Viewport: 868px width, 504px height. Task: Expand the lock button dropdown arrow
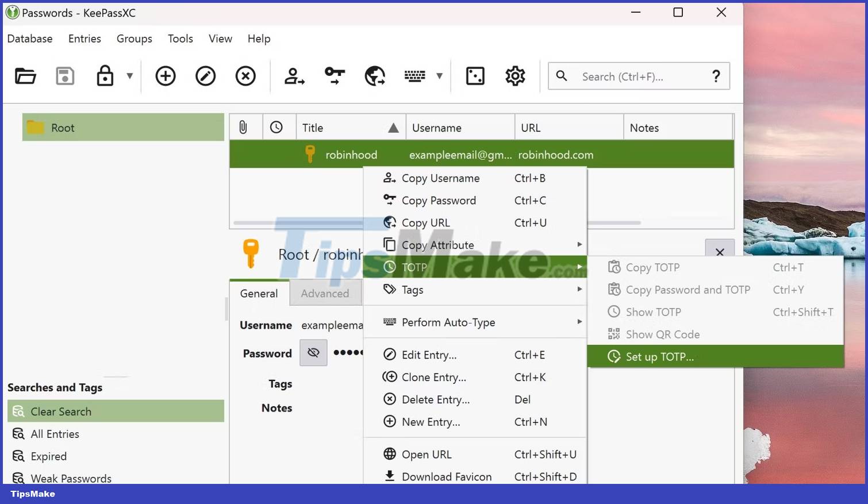click(130, 76)
